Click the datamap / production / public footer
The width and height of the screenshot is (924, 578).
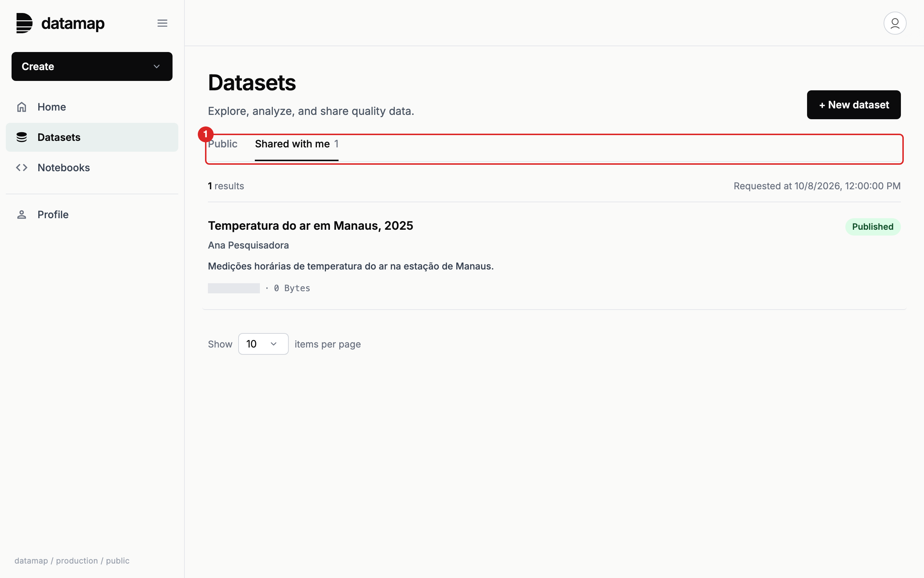click(x=72, y=561)
